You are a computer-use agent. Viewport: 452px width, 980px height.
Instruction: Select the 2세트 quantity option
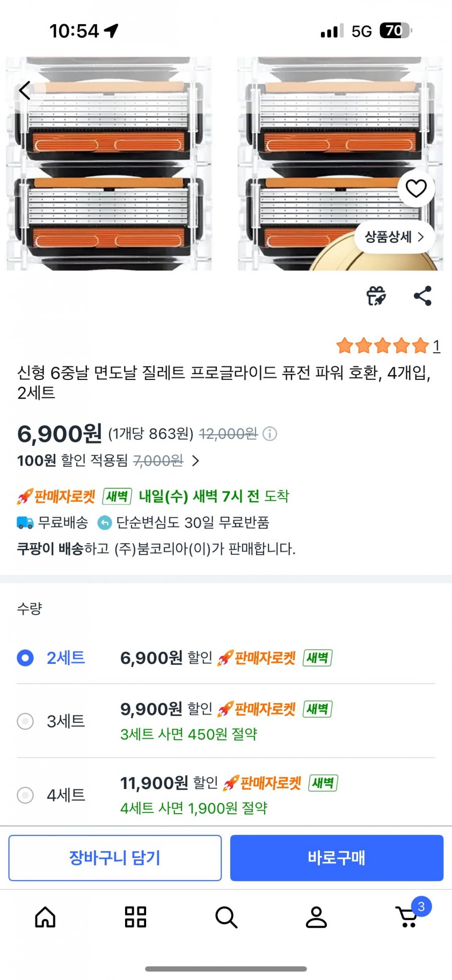[x=26, y=658]
